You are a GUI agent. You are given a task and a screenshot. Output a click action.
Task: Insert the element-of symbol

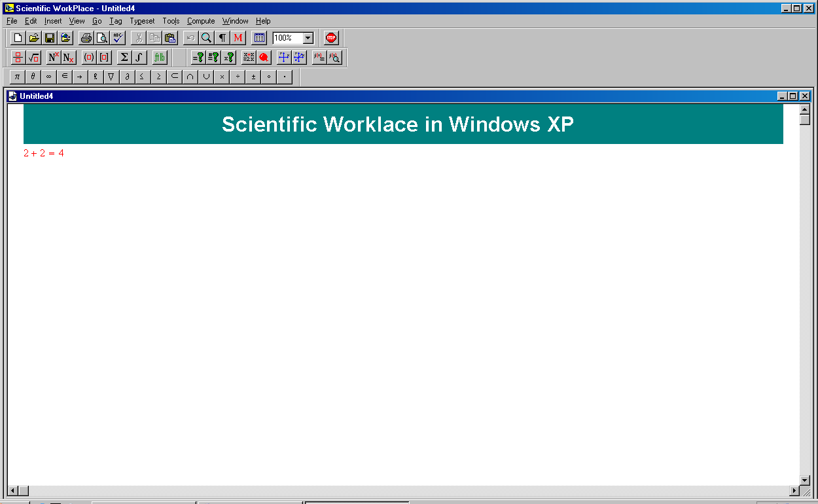(x=64, y=77)
